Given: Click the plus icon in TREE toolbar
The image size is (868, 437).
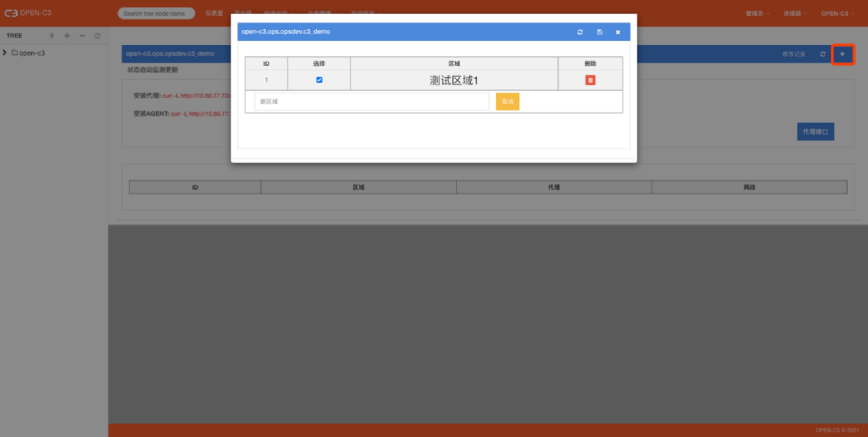Looking at the screenshot, I should click(x=67, y=36).
